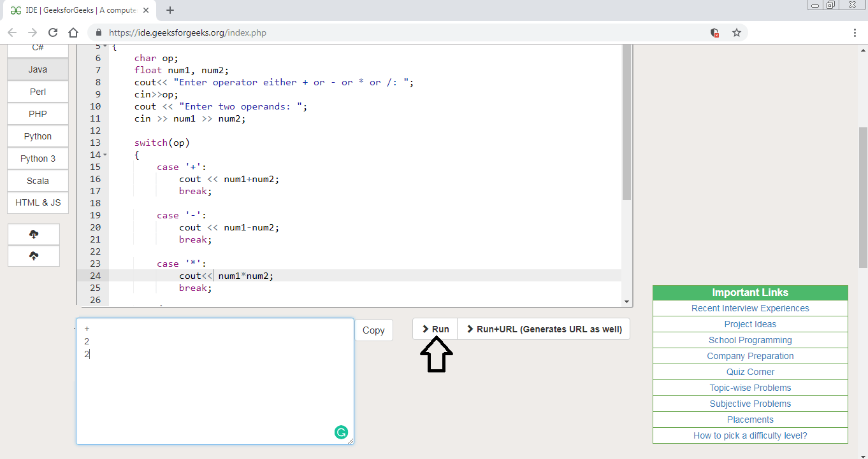Viewport: 868px width, 459px height.
Task: Go to browser home page icon
Action: coord(73,32)
